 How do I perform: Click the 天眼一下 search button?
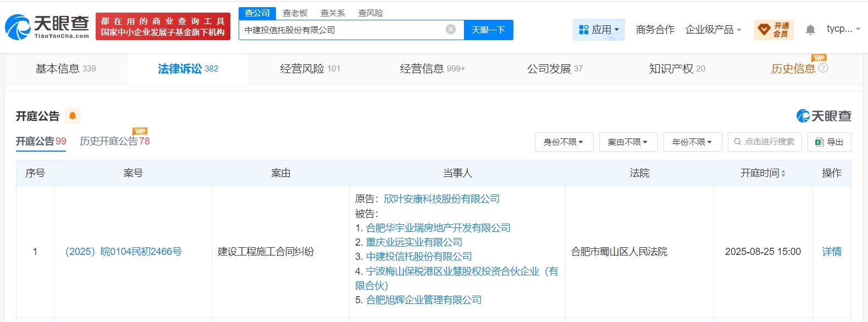pos(489,30)
